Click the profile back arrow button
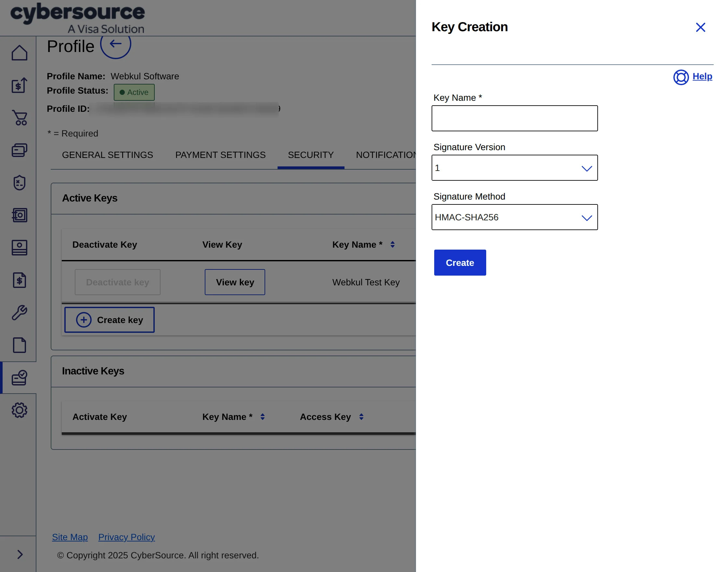Image resolution: width=728 pixels, height=572 pixels. [x=115, y=44]
